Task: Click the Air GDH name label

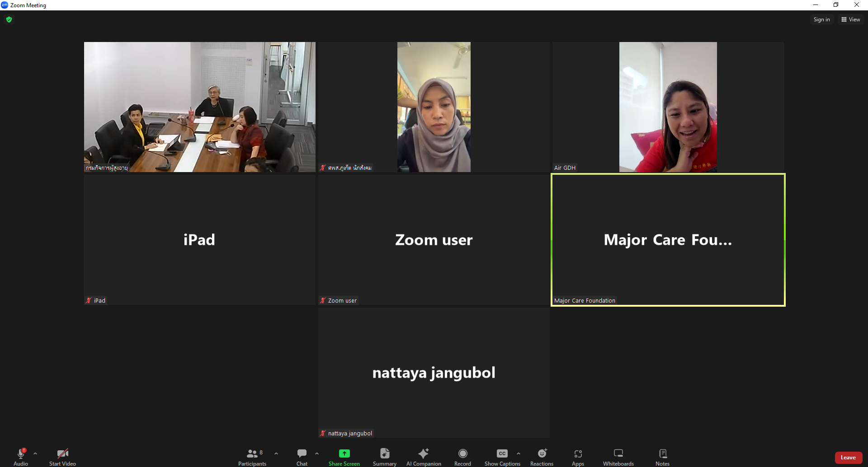Action: pyautogui.click(x=565, y=168)
